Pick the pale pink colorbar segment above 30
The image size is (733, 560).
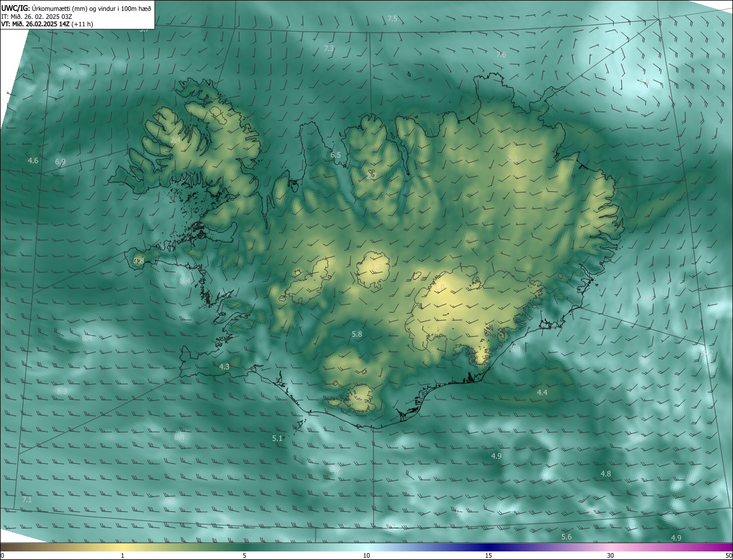[x=610, y=547]
